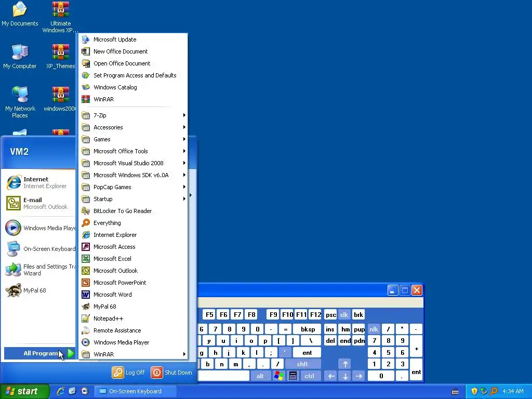Launch Notepad++
The height and width of the screenshot is (399, 532).
pos(133,318)
